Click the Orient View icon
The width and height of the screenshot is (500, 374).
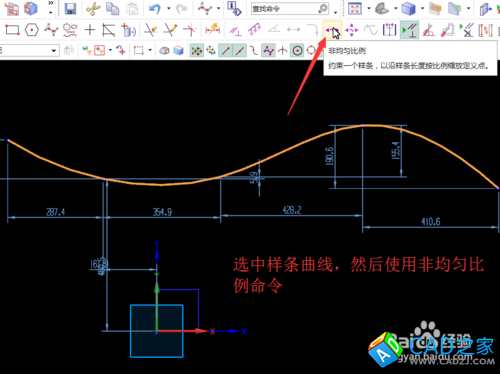click(x=382, y=9)
